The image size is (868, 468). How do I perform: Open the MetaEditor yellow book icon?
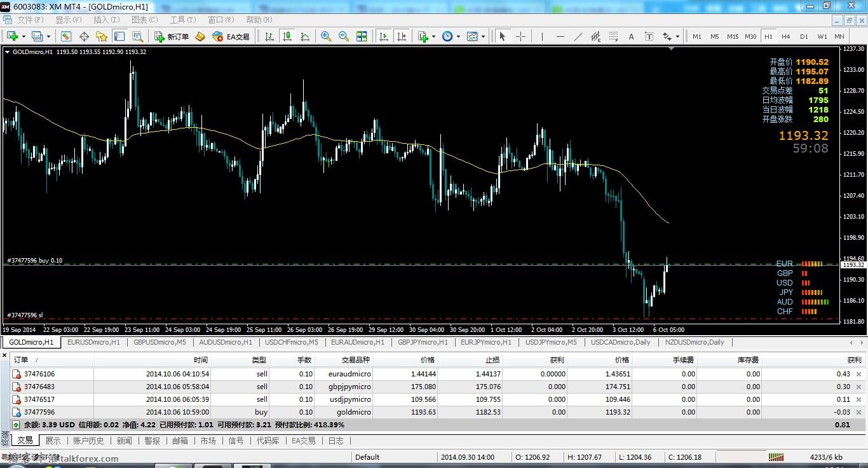[x=200, y=36]
